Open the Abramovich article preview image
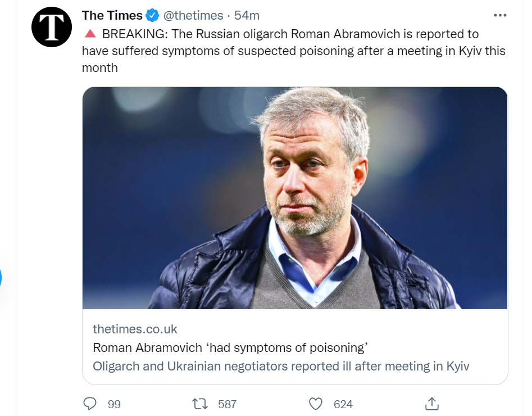Screen dimensions: 532x416 pyautogui.click(x=295, y=198)
